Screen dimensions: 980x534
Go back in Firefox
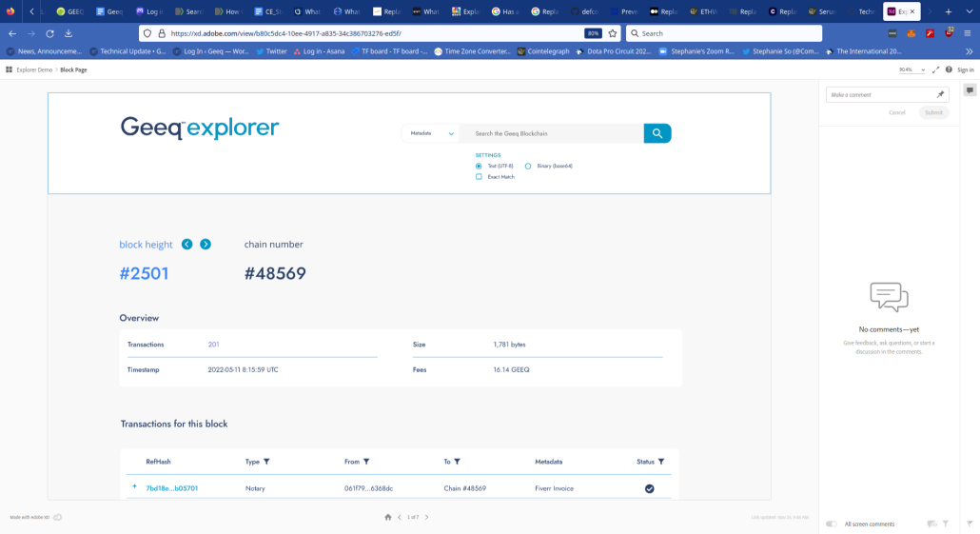click(x=12, y=33)
